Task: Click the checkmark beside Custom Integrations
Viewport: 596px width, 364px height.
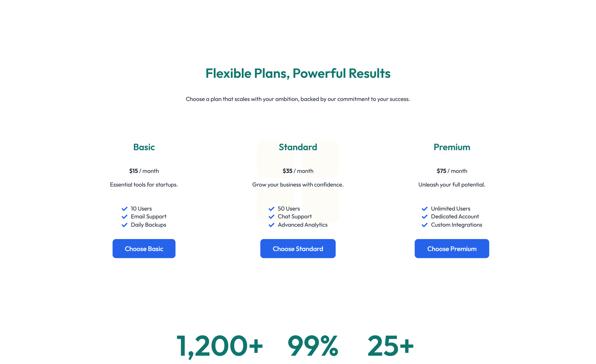Action: [425, 225]
